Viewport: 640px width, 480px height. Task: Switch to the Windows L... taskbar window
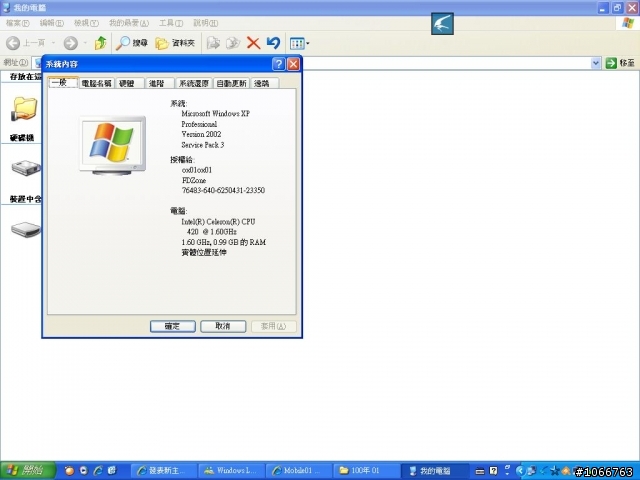click(x=231, y=471)
